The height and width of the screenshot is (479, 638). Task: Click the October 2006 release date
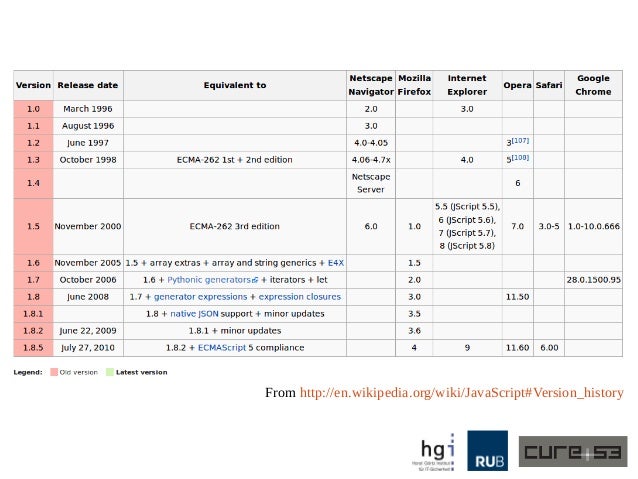pos(88,280)
